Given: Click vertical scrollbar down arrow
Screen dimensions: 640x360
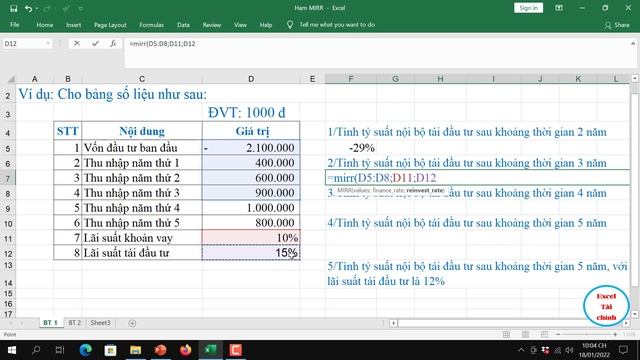Looking at the screenshot, I should 635,314.
